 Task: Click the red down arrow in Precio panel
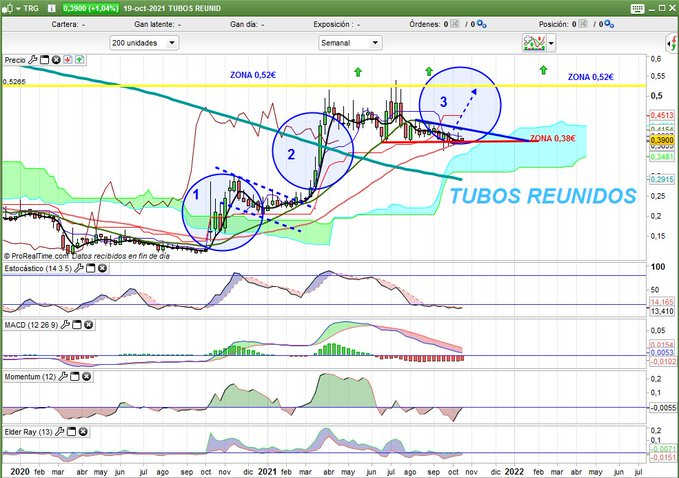[68, 60]
